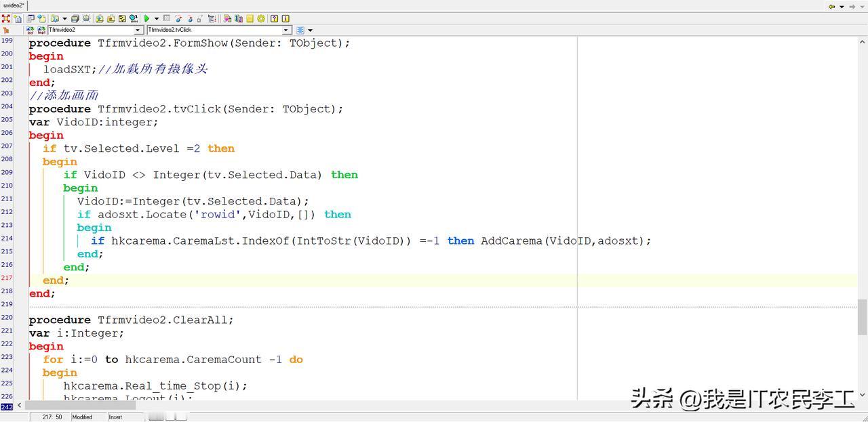Click the question mark help icon
Screen dimensions: 868x422
click(x=274, y=19)
